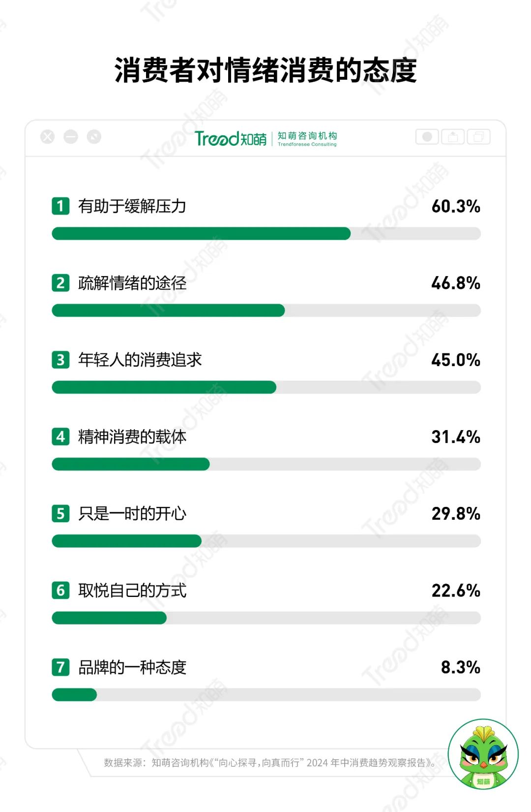The height and width of the screenshot is (812, 531).
Task: Click the green number 1 badge
Action: [x=60, y=206]
